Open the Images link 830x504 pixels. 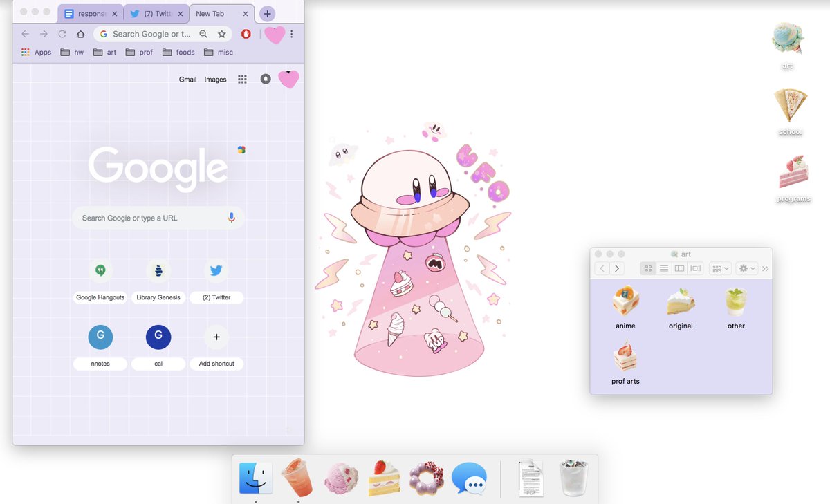click(x=215, y=80)
